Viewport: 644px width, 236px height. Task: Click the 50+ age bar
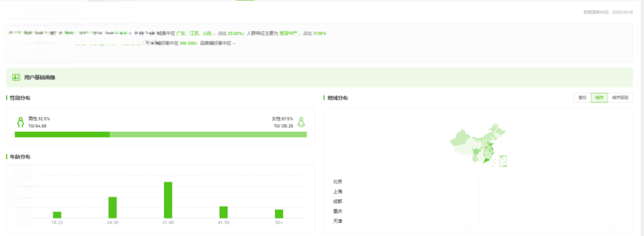279,214
